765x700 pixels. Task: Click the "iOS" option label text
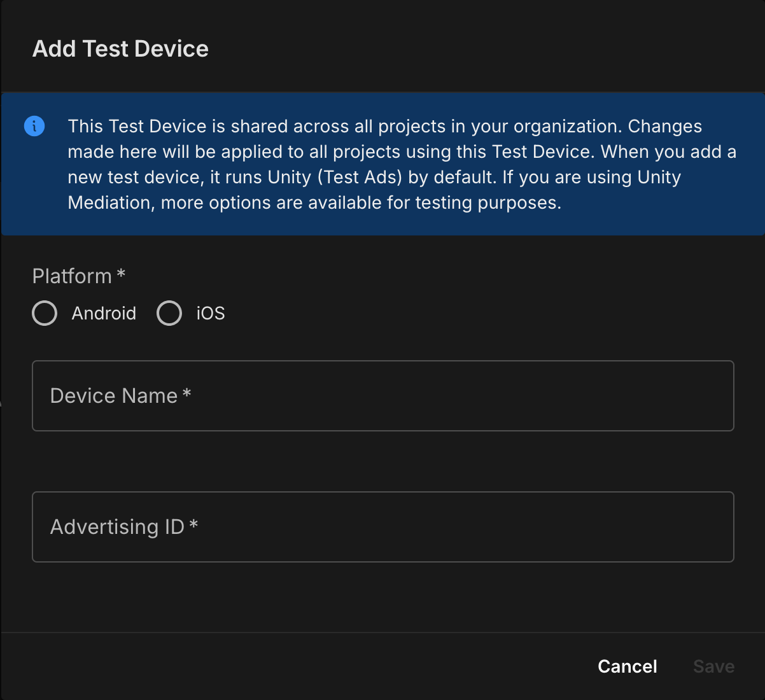coord(210,313)
